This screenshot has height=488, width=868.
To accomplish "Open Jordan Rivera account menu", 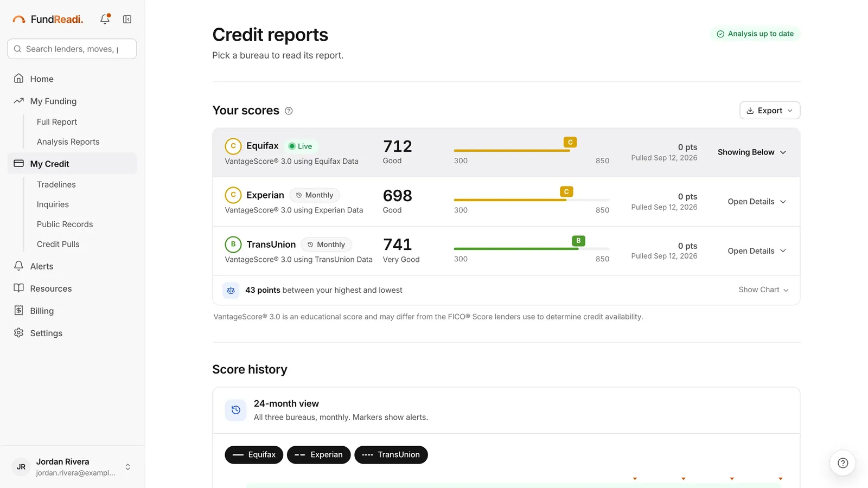I will pyautogui.click(x=72, y=467).
